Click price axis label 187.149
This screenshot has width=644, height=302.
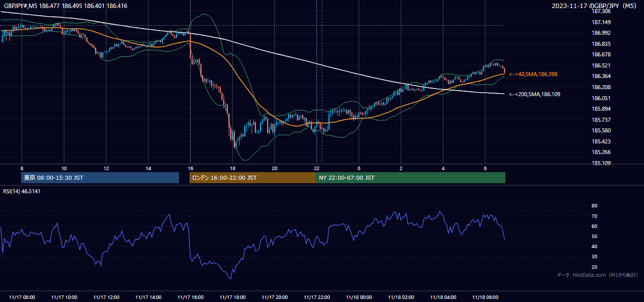tap(601, 22)
